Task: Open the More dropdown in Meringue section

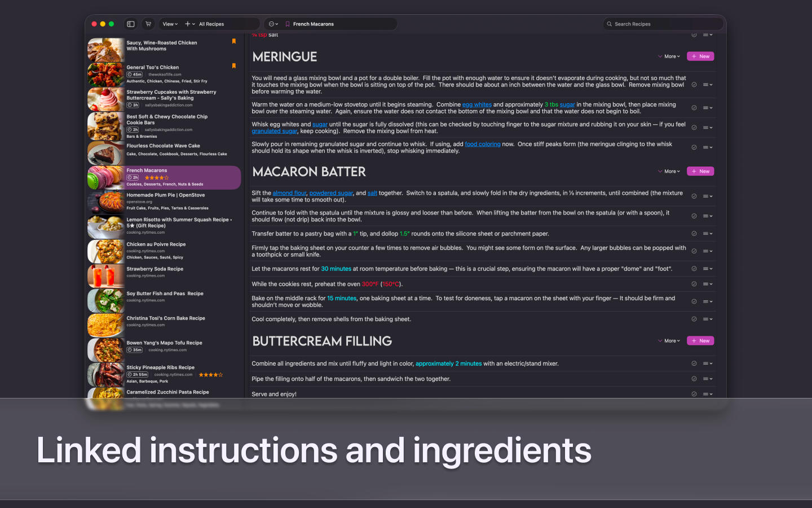Action: pyautogui.click(x=672, y=56)
